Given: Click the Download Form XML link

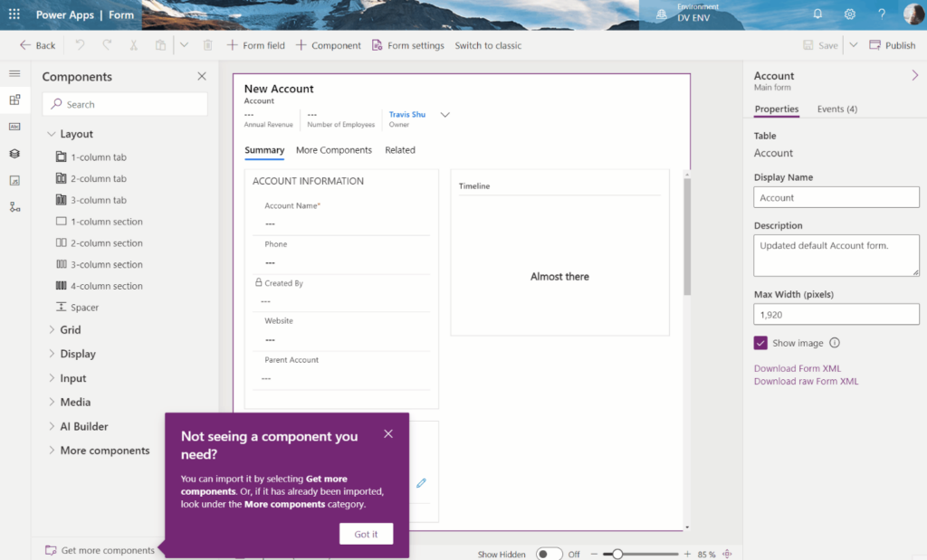Looking at the screenshot, I should click(797, 368).
